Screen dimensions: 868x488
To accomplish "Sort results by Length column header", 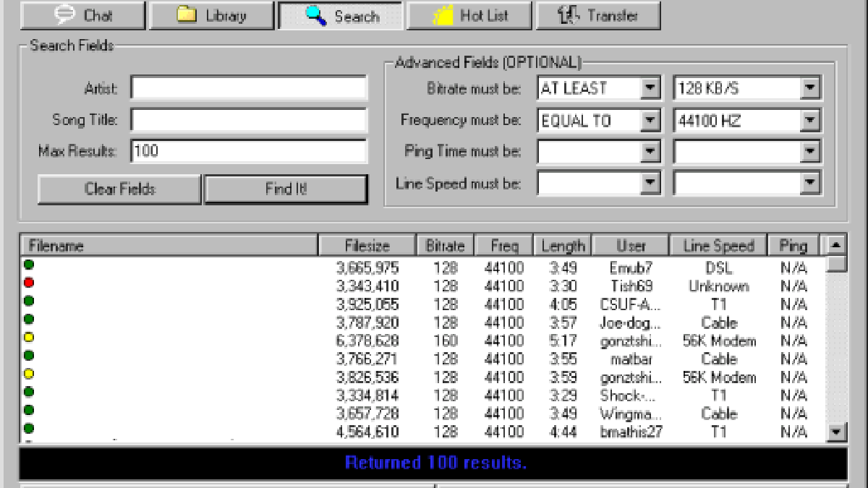I will [x=563, y=245].
